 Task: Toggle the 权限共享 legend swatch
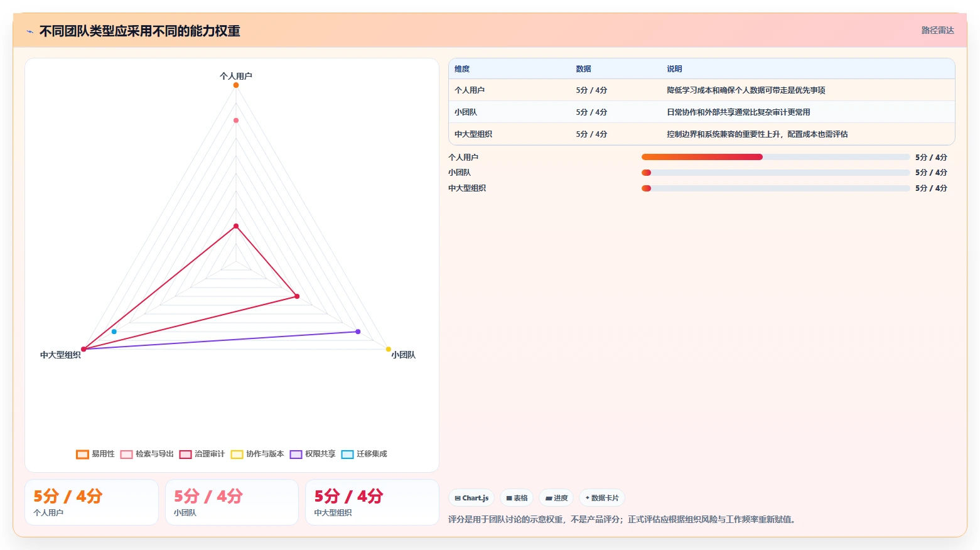[296, 455]
